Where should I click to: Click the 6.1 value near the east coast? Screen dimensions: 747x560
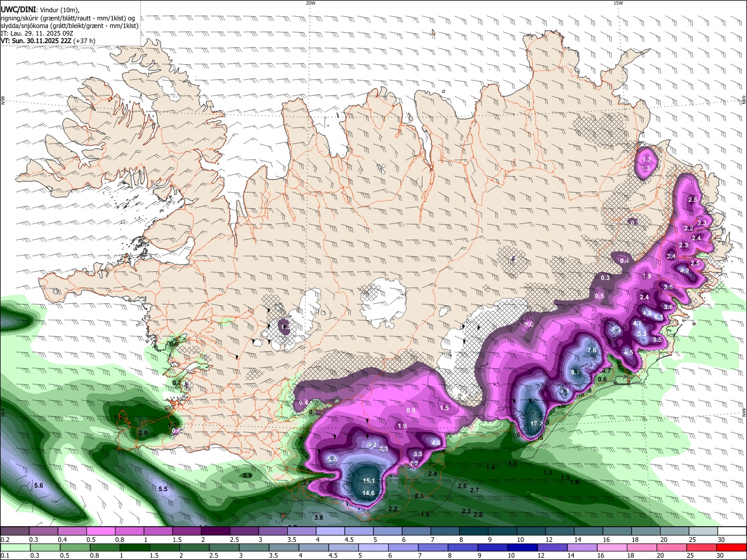tap(658, 317)
